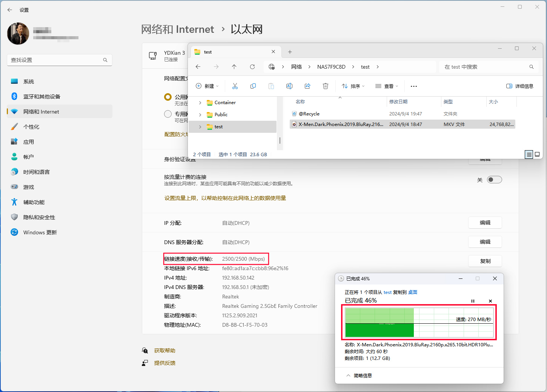The width and height of the screenshot is (547, 392).
Task: Click Settings back arrow
Action: (x=10, y=10)
